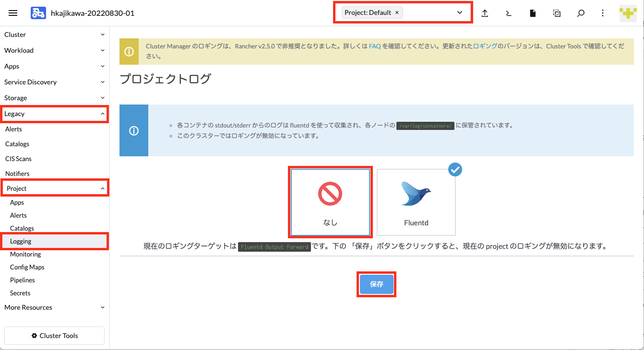
Task: Open Config Maps in sidebar
Action: pos(27,267)
